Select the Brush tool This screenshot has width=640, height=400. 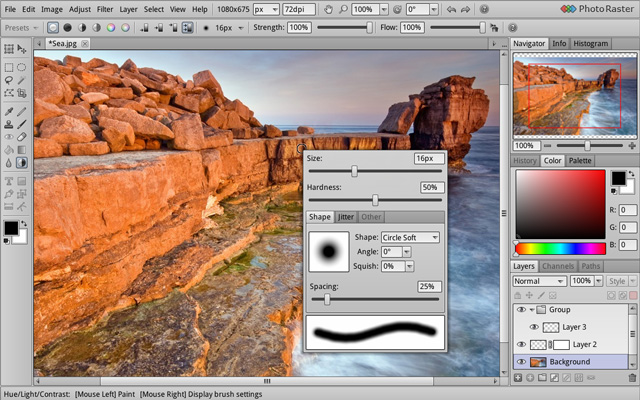(x=22, y=124)
